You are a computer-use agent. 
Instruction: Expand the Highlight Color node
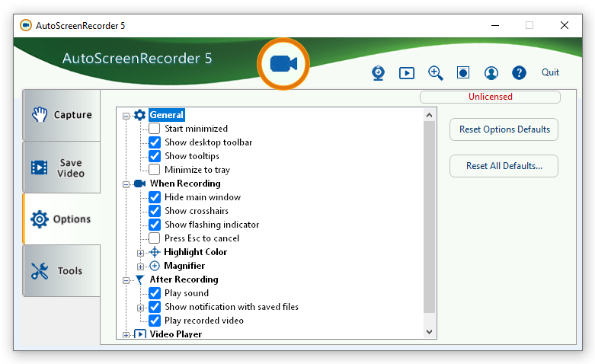140,253
